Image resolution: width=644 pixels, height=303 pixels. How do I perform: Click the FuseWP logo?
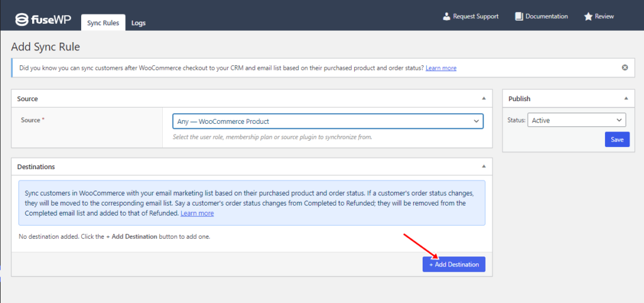pos(43,19)
